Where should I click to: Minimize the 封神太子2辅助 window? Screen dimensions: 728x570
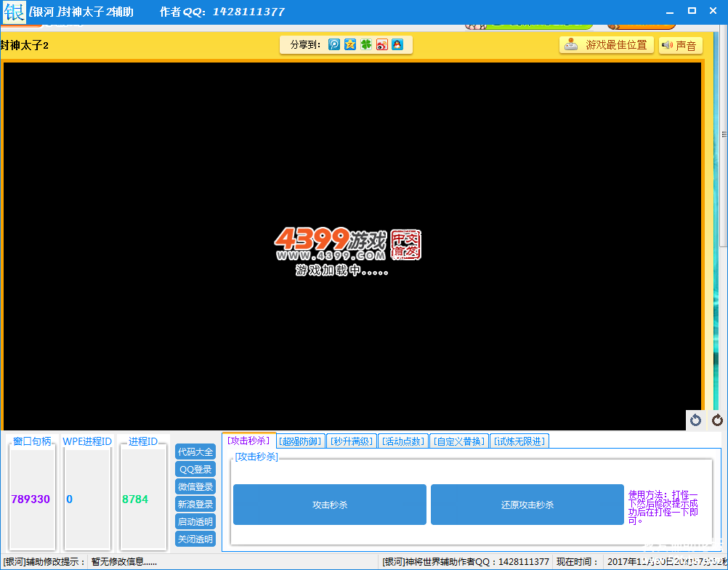[669, 11]
